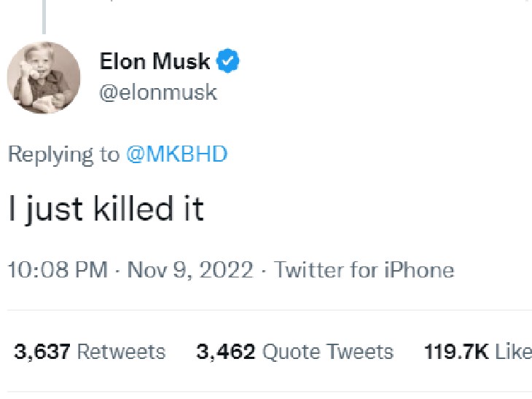The image size is (532, 399).
Task: Click the year 2022 in the tweet date
Action: click(x=225, y=270)
